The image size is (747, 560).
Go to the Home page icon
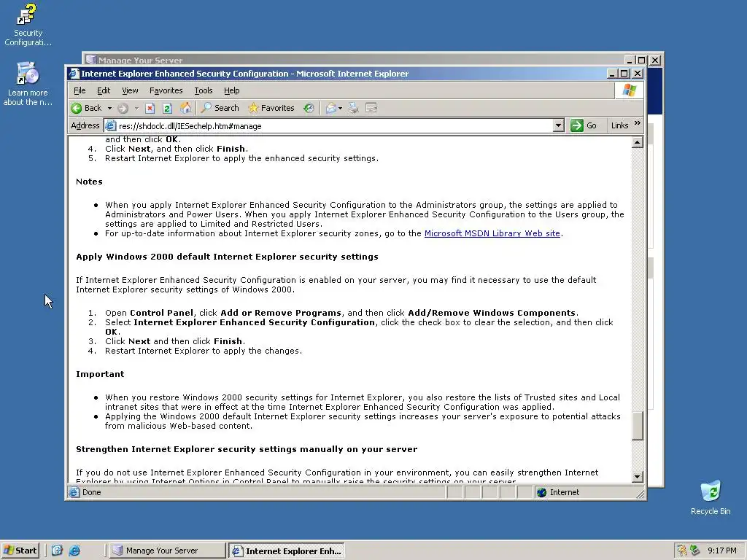click(x=185, y=108)
